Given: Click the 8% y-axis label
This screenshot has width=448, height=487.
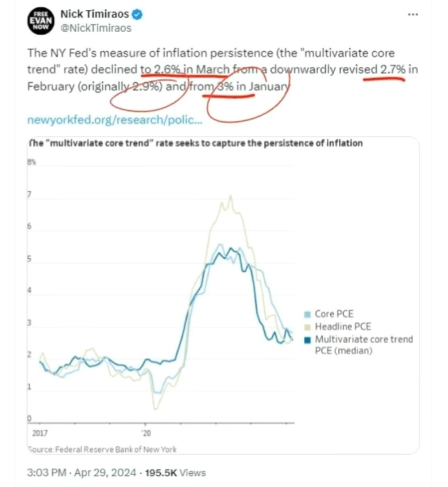Looking at the screenshot, I should (32, 162).
